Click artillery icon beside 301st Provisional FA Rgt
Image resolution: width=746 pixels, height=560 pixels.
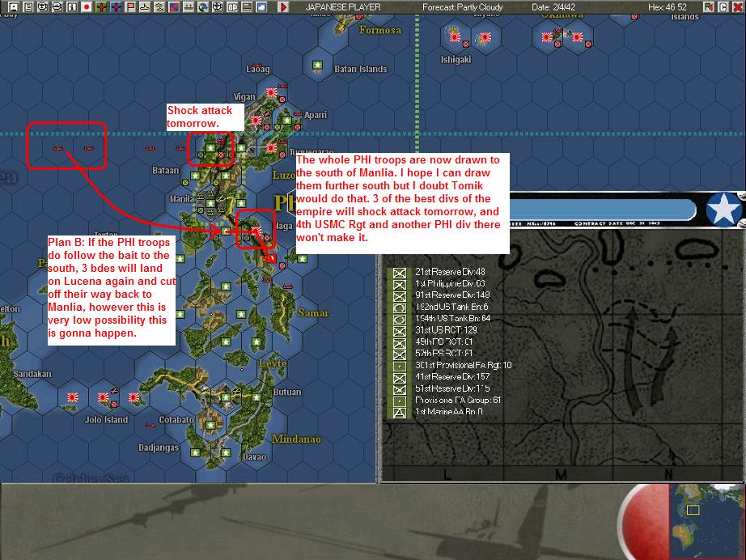click(x=400, y=366)
